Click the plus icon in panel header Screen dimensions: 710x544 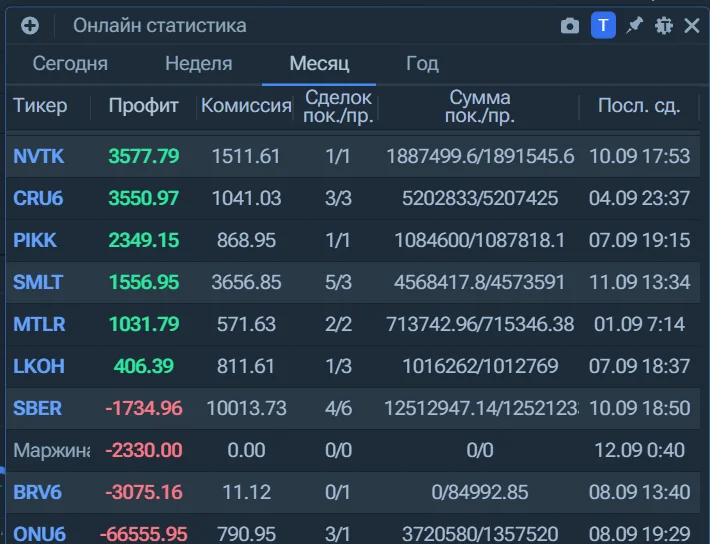tap(30, 25)
